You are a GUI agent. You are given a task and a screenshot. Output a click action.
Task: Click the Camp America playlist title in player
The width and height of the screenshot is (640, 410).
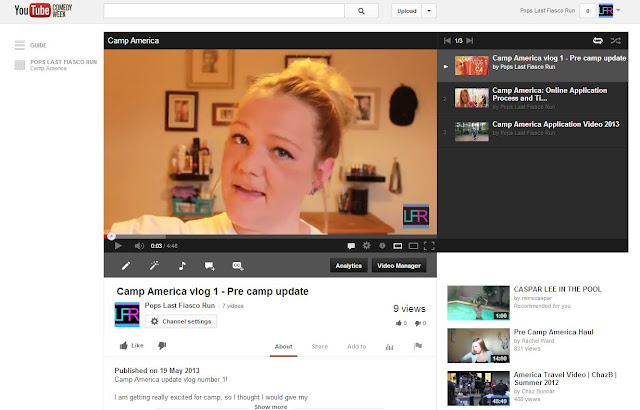click(133, 40)
